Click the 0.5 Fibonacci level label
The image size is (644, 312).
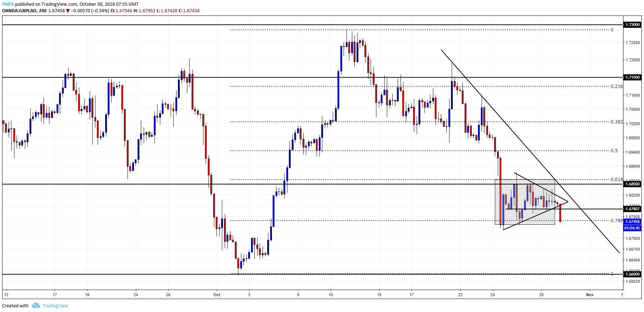[x=614, y=151]
